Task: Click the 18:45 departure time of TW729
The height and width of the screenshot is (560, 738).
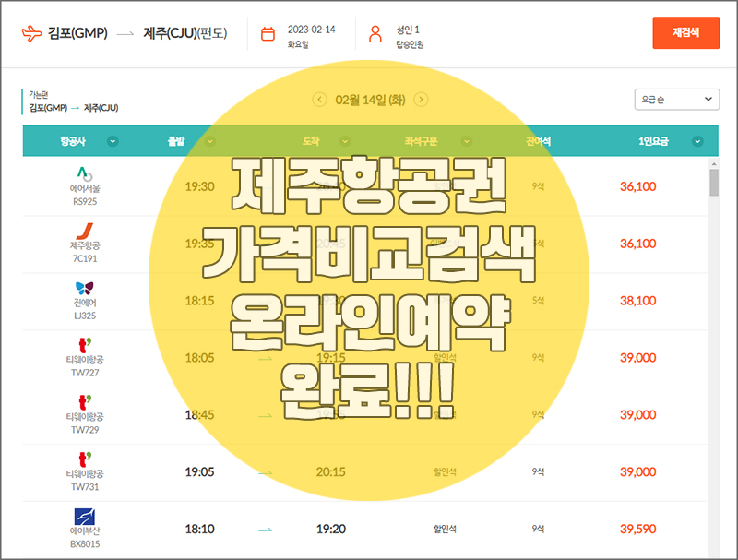Action: (x=199, y=414)
